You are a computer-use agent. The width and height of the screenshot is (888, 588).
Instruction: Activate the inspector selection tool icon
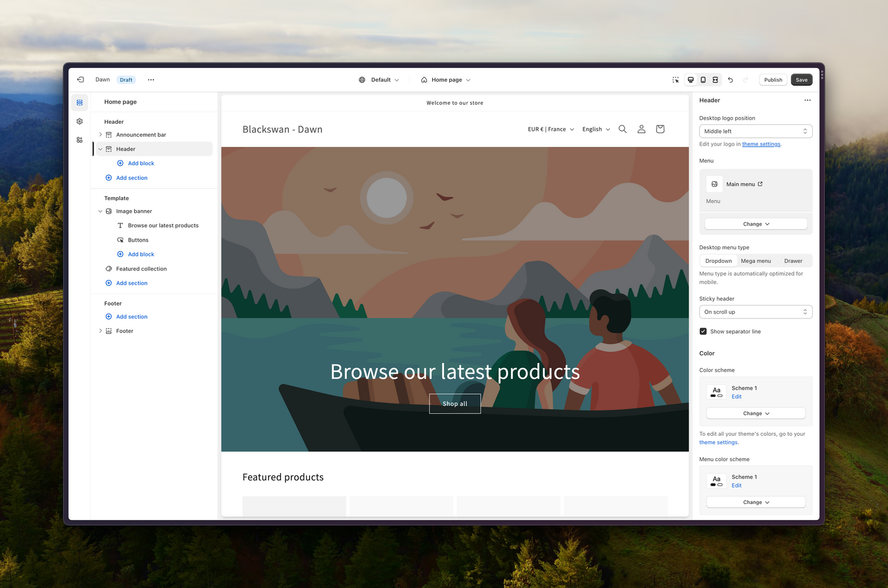pos(675,79)
